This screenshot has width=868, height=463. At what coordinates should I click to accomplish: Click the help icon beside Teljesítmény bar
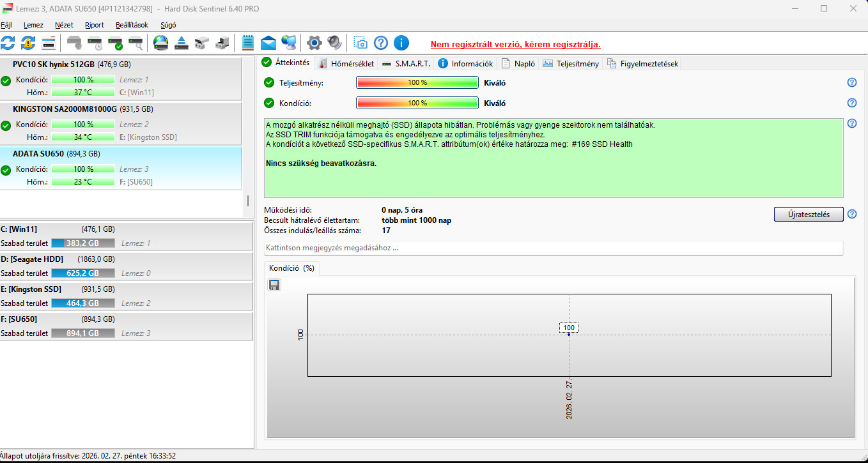pos(852,82)
